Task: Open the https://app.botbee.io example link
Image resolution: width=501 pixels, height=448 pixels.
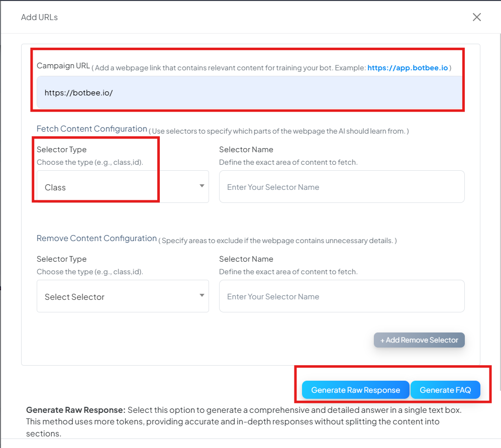Action: point(408,68)
